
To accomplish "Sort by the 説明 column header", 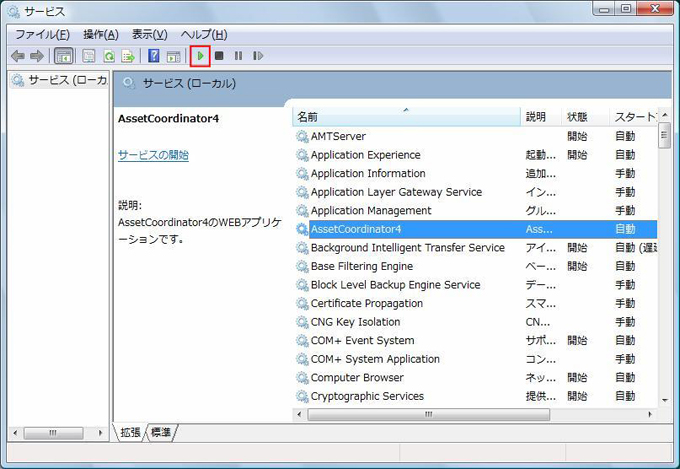I will [541, 117].
